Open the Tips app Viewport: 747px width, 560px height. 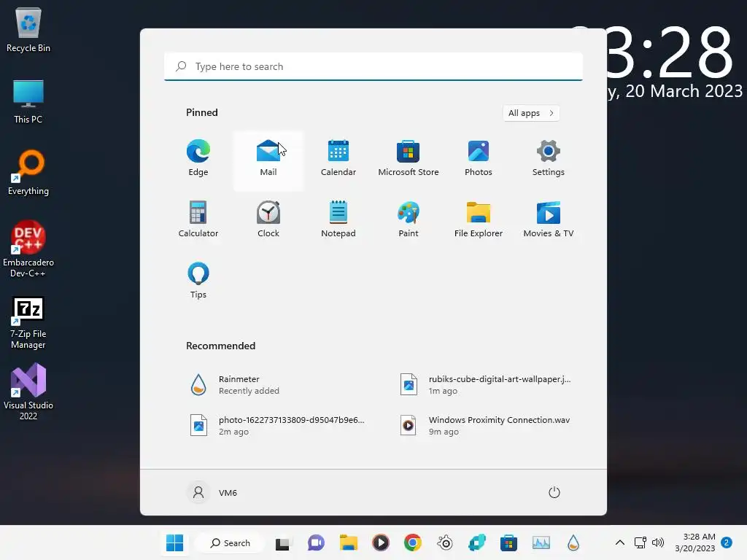pos(198,281)
